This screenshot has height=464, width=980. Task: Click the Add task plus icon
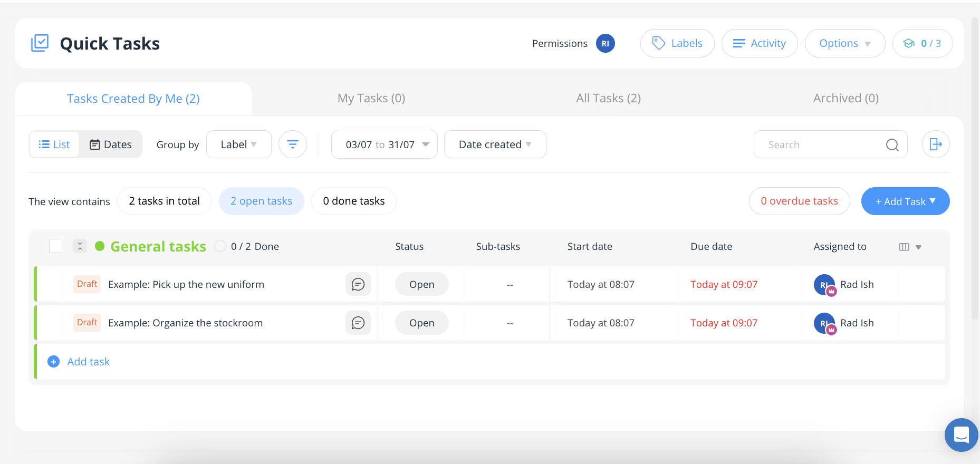(53, 362)
